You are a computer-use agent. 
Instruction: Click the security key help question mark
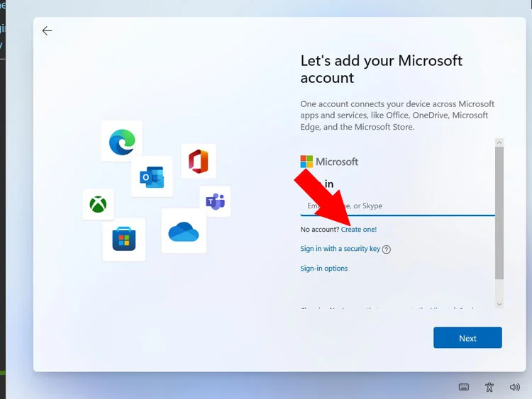pos(387,249)
